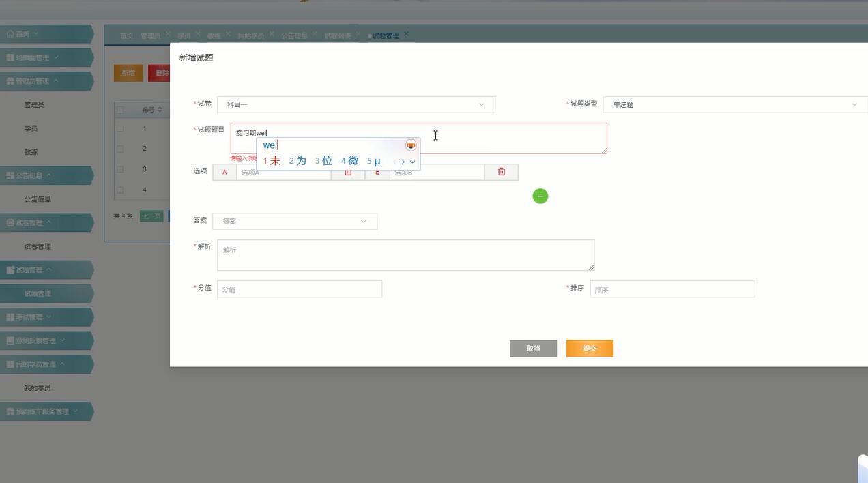Image resolution: width=868 pixels, height=483 pixels.
Task: Collapse the 我的学员管理 sidebar group
Action: [x=46, y=364]
